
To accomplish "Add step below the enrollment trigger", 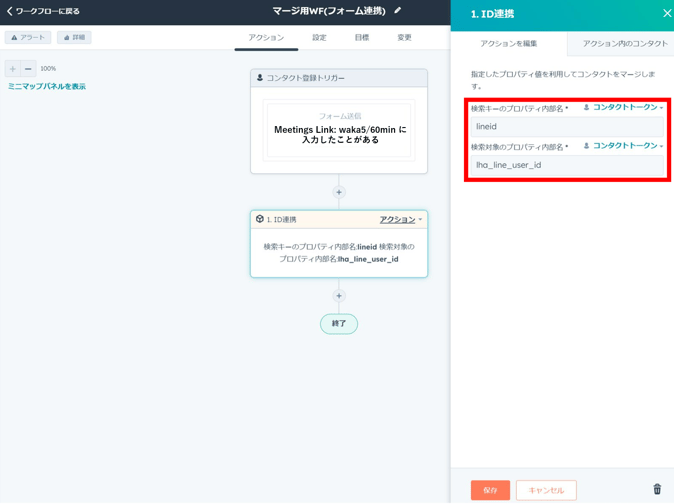I will coord(339,192).
